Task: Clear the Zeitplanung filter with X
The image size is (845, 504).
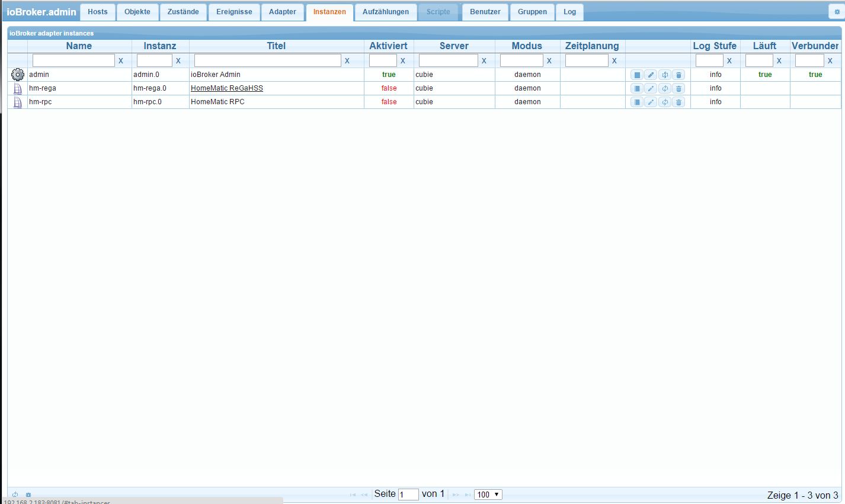Action: click(614, 61)
